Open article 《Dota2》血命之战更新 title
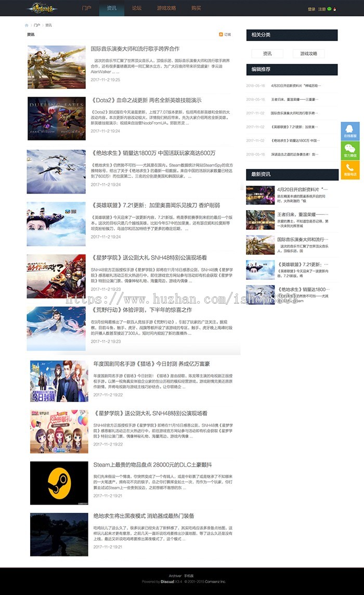Viewport: 364px width, 595px height. (x=146, y=100)
